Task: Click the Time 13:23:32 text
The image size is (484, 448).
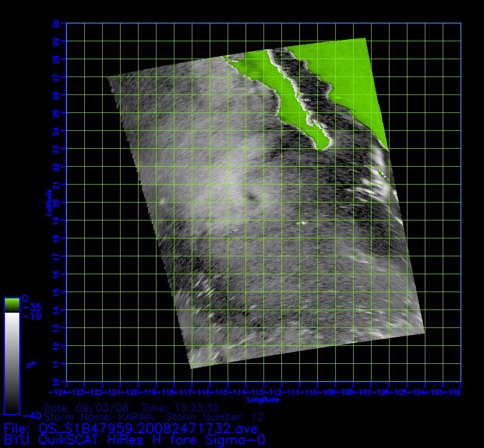Action: (x=180, y=408)
